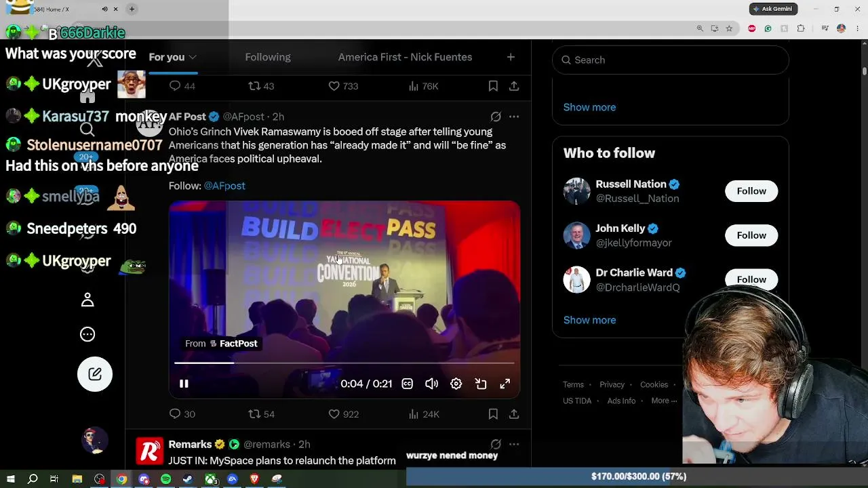This screenshot has height=488, width=868.
Task: Reply to the AF Post tweet with 30 comments
Action: pos(182,414)
